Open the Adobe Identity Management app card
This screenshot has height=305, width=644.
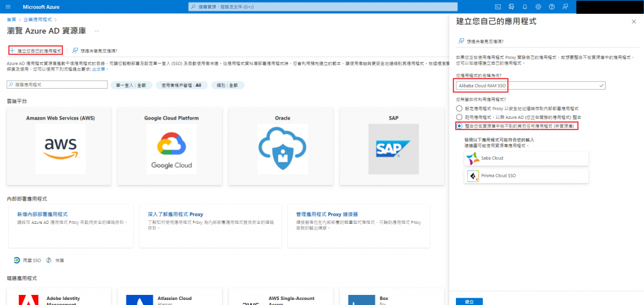pos(60,296)
